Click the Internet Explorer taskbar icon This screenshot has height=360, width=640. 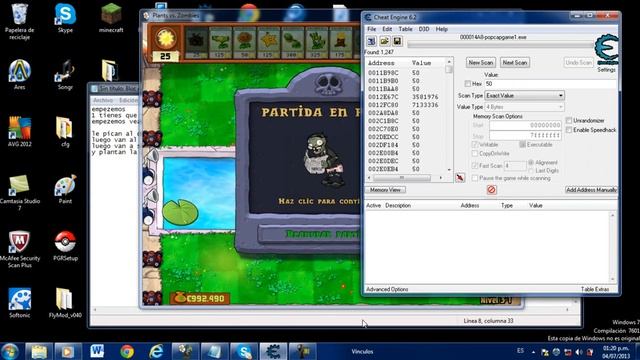pyautogui.click(x=156, y=351)
